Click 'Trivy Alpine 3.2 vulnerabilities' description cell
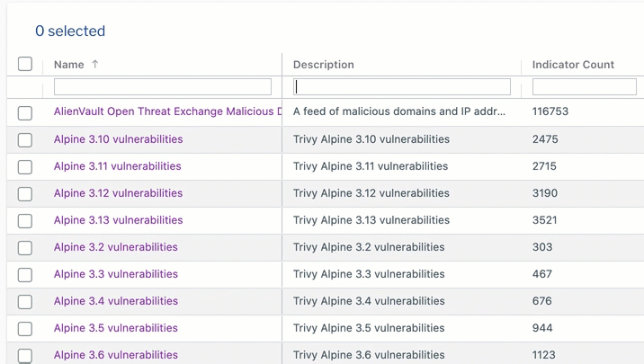This screenshot has width=644, height=364. (x=369, y=247)
